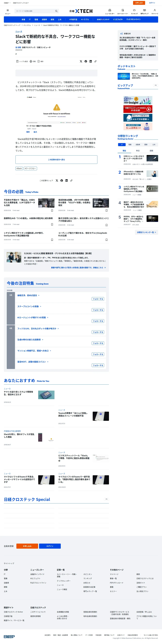Screen dimensions: 162x644
Task: Share on X from the top share bar
Action: click(81, 61)
